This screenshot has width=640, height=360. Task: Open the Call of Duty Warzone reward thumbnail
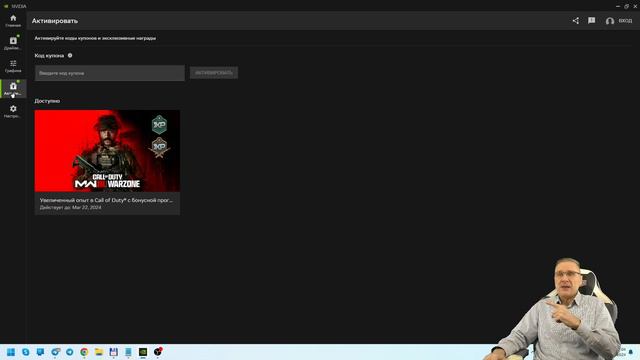(107, 151)
